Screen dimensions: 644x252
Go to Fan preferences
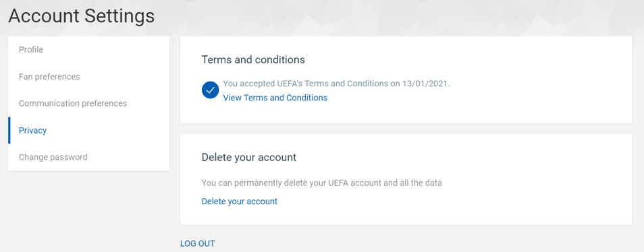[x=88, y=77]
